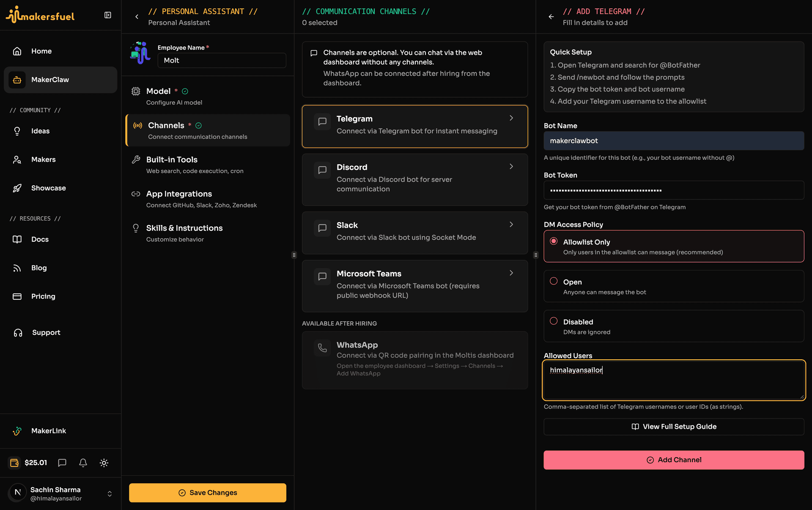
Task: Click the Microsoft Teams chat icon
Action: point(322,277)
